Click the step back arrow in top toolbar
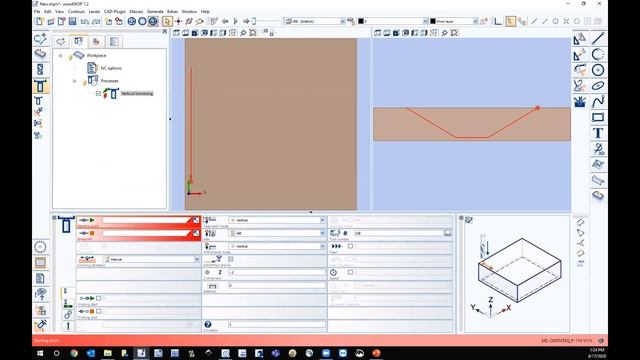Viewport: 640px width, 360px height. [225, 21]
